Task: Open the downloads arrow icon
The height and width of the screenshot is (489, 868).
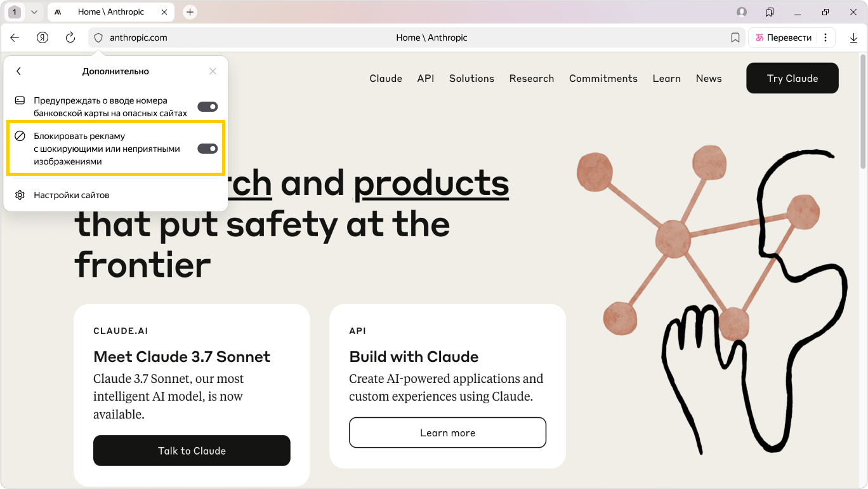Action: pos(853,37)
